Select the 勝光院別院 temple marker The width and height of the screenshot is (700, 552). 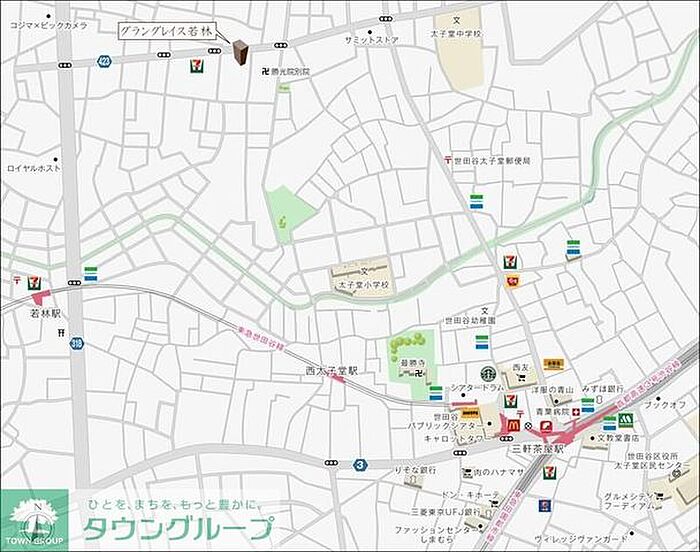point(265,72)
